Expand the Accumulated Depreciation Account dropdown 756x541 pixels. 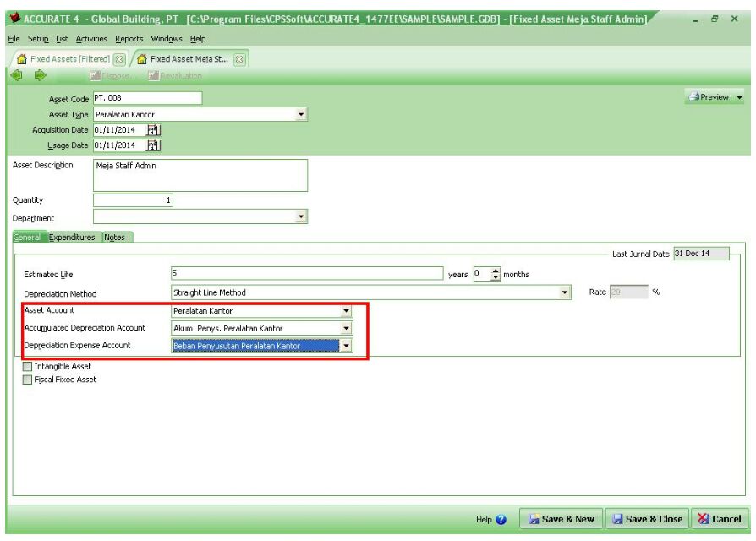(345, 328)
